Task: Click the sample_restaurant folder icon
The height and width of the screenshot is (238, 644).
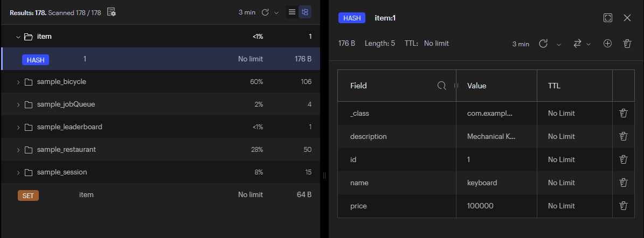Action: (29, 149)
